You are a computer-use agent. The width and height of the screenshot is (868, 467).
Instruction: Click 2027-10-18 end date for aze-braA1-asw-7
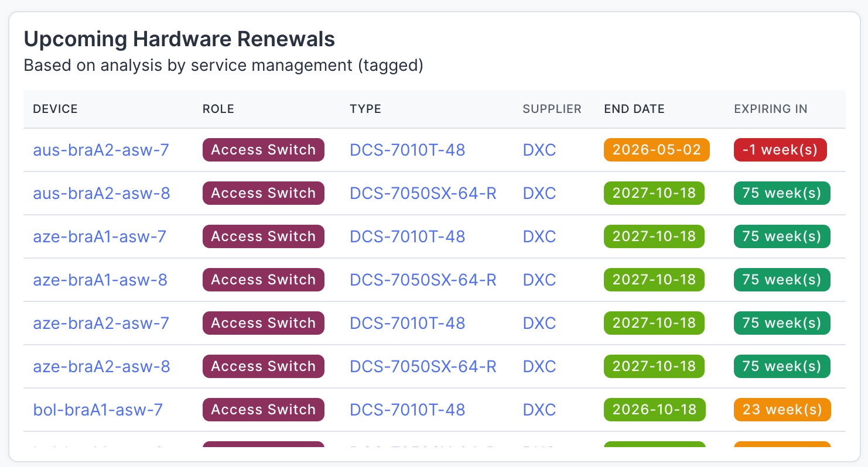654,236
